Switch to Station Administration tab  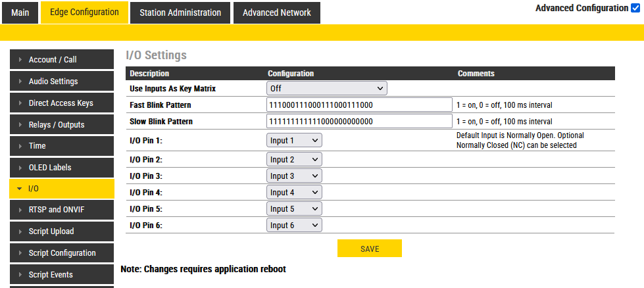[180, 12]
